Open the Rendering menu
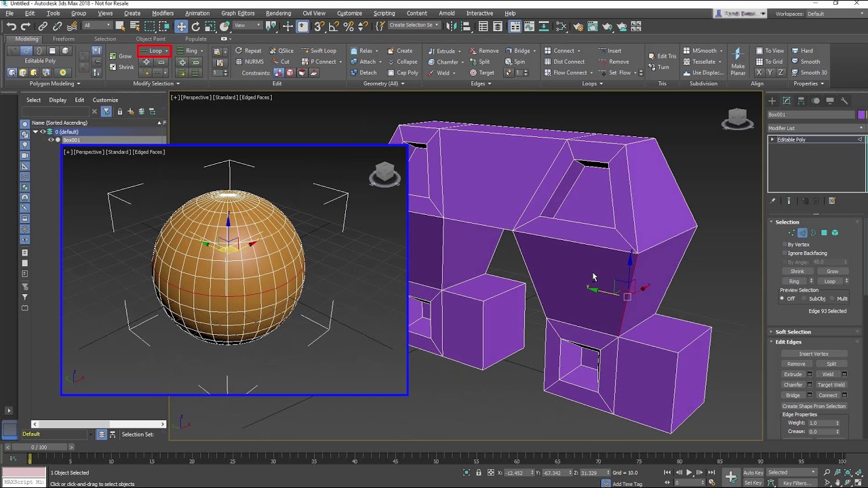This screenshot has width=868, height=488. tap(278, 13)
